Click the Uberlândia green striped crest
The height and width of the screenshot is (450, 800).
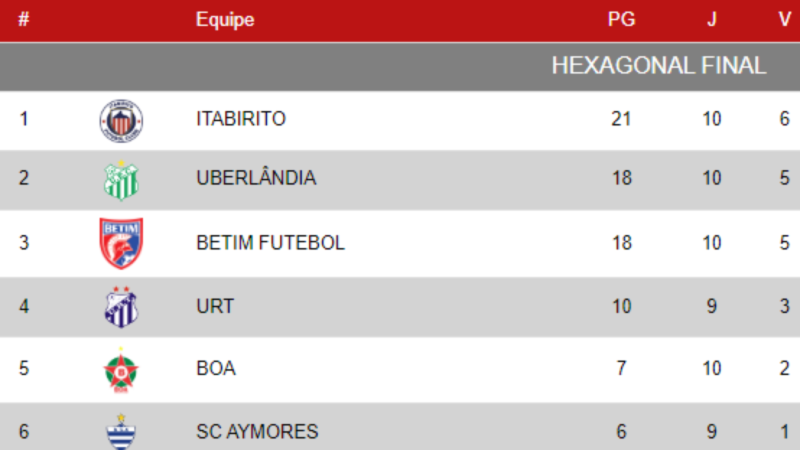point(121,181)
